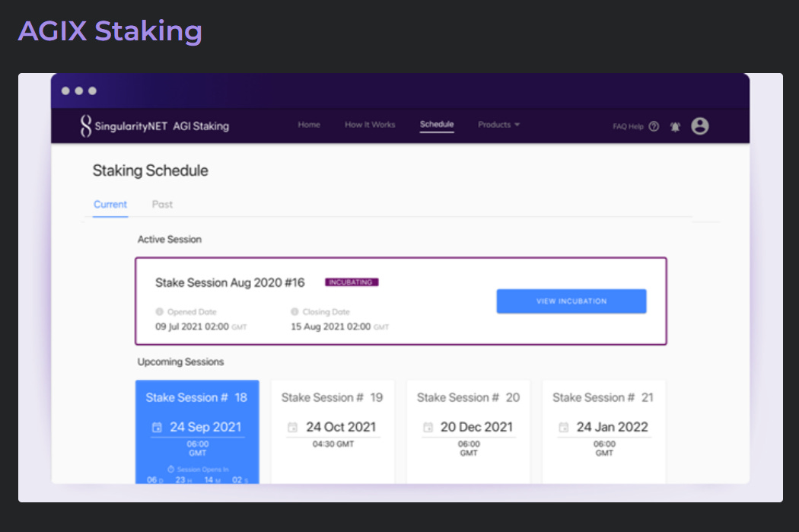Click the Staking Schedule heading
This screenshot has height=532, width=799.
click(151, 170)
